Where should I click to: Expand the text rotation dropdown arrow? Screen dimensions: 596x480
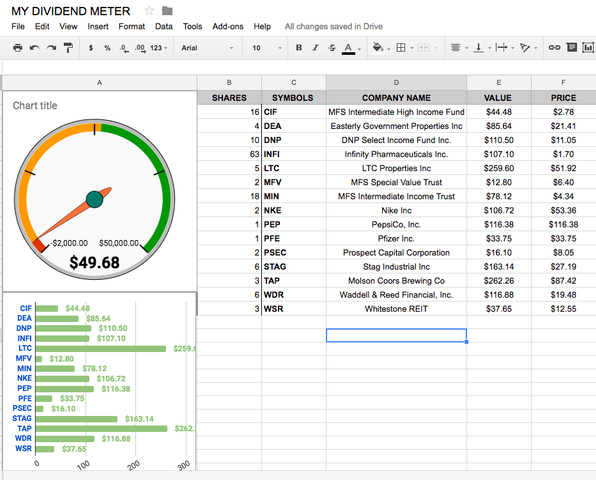(x=536, y=48)
